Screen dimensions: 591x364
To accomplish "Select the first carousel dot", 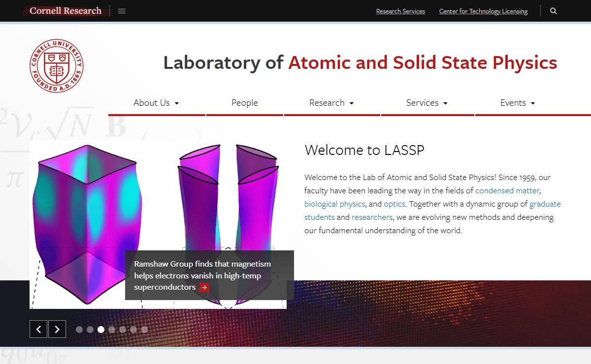I will 79,330.
